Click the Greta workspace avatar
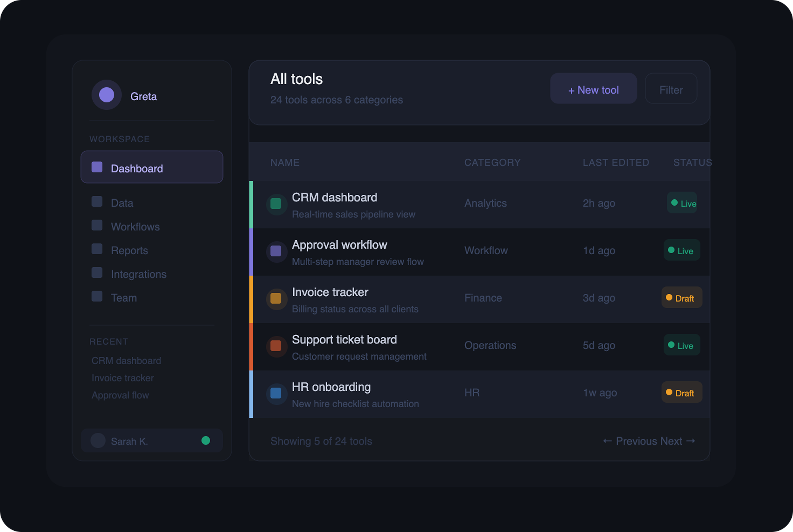Viewport: 793px width, 532px height. 107,95
